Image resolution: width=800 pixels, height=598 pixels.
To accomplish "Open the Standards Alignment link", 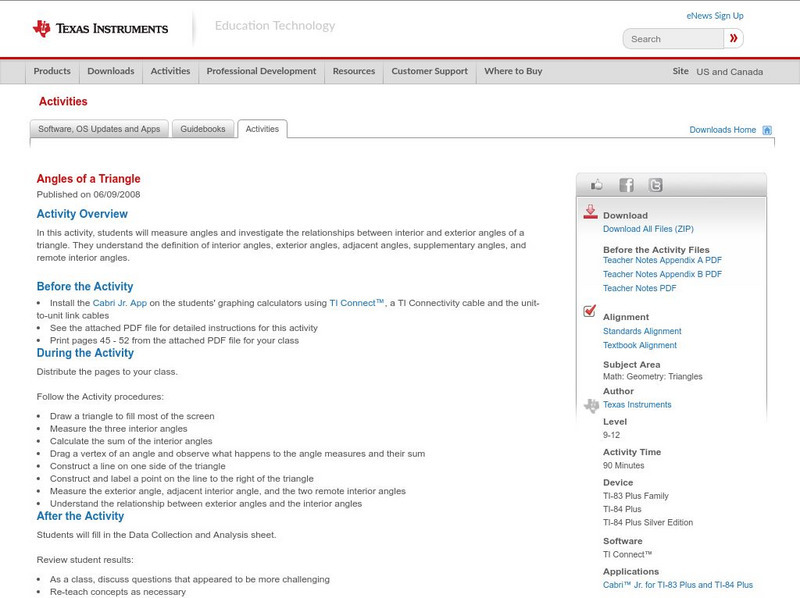I will click(642, 331).
